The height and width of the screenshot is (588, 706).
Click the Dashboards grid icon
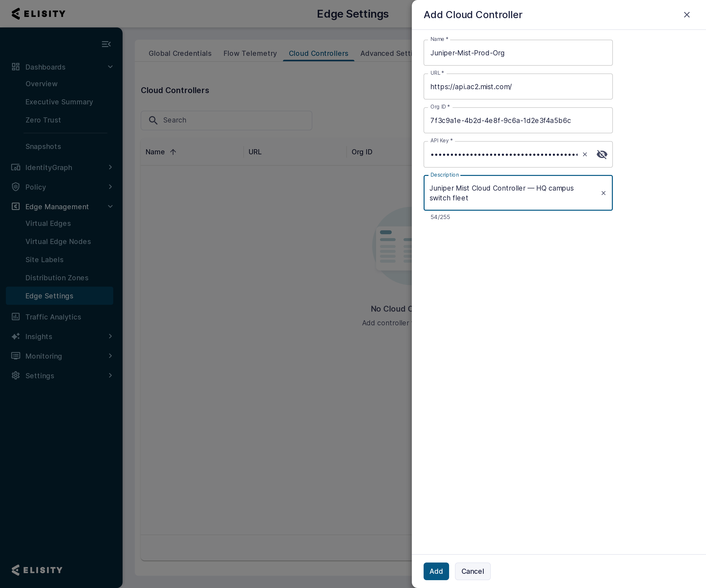[15, 67]
